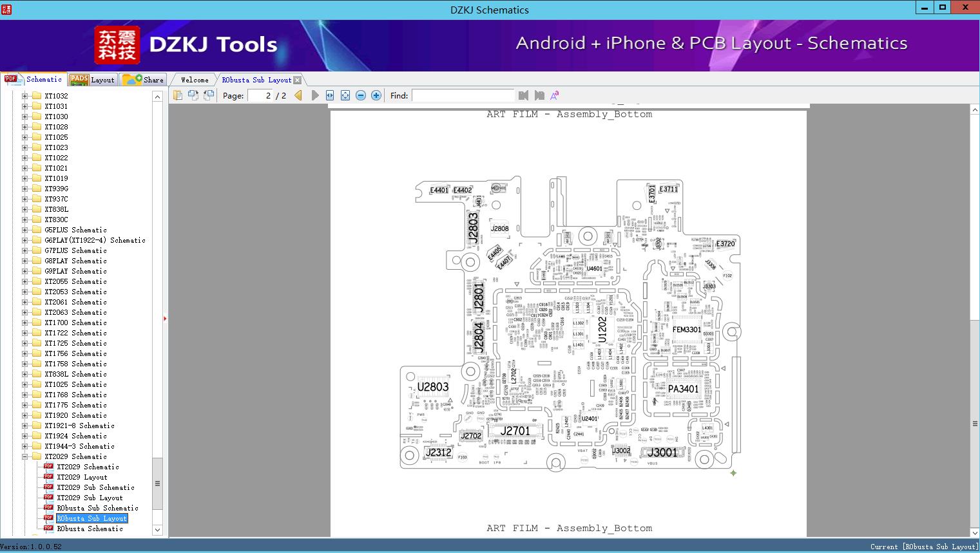The image size is (980, 553).
Task: Click the previous page arrow
Action: click(298, 95)
